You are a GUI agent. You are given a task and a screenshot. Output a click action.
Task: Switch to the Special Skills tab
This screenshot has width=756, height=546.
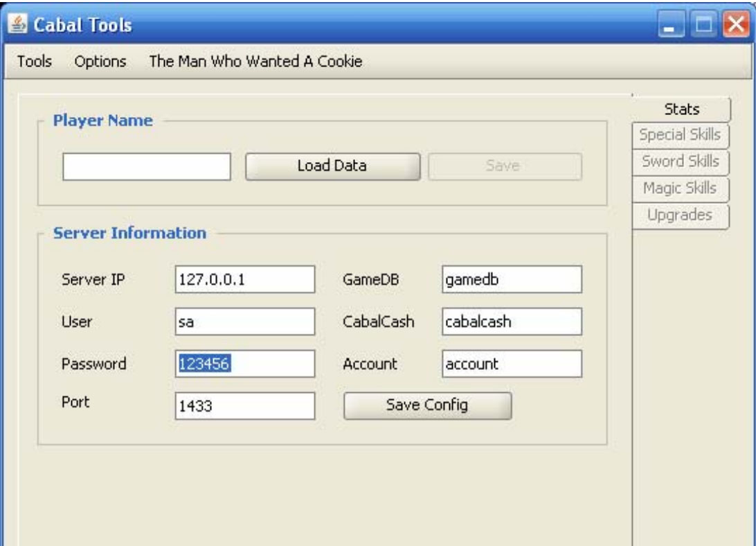[x=680, y=134]
